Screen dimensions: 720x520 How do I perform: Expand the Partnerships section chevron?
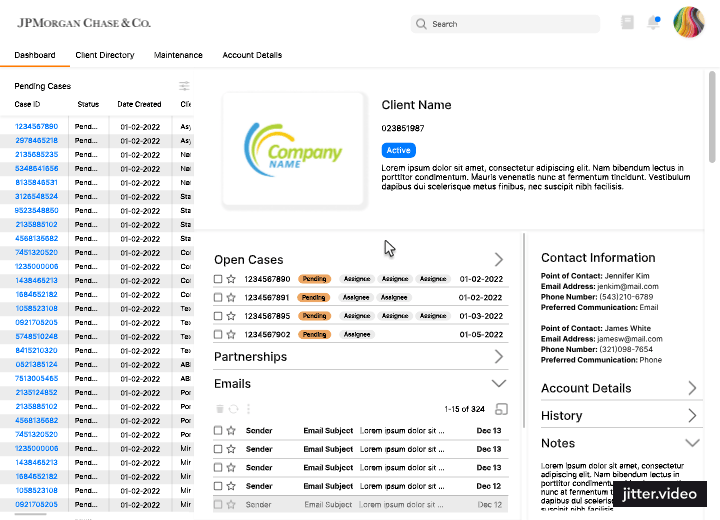[x=499, y=356]
